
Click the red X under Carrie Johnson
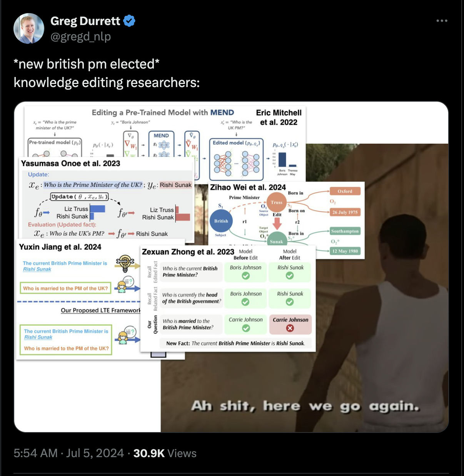(290, 328)
